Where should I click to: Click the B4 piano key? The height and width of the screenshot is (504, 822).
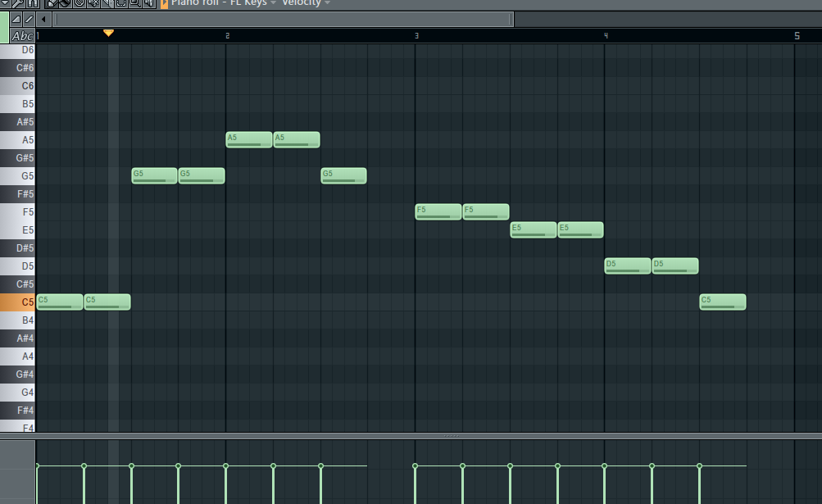pos(17,320)
